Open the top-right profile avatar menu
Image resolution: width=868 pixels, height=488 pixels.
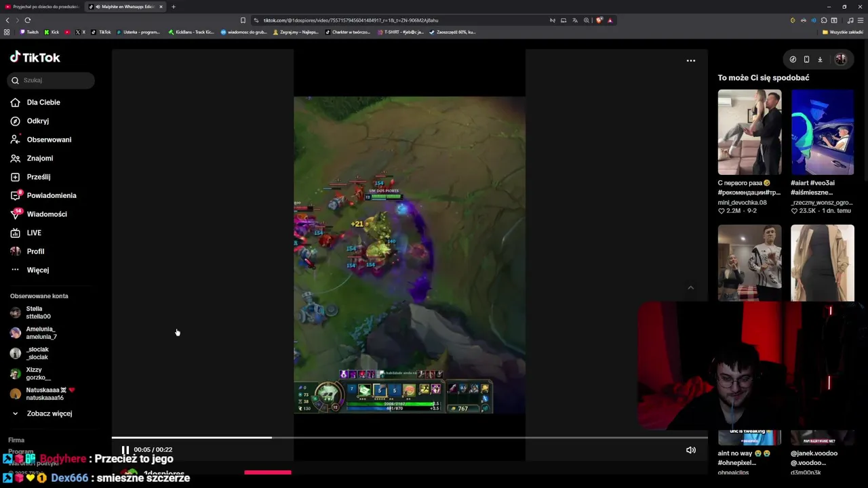click(x=840, y=60)
